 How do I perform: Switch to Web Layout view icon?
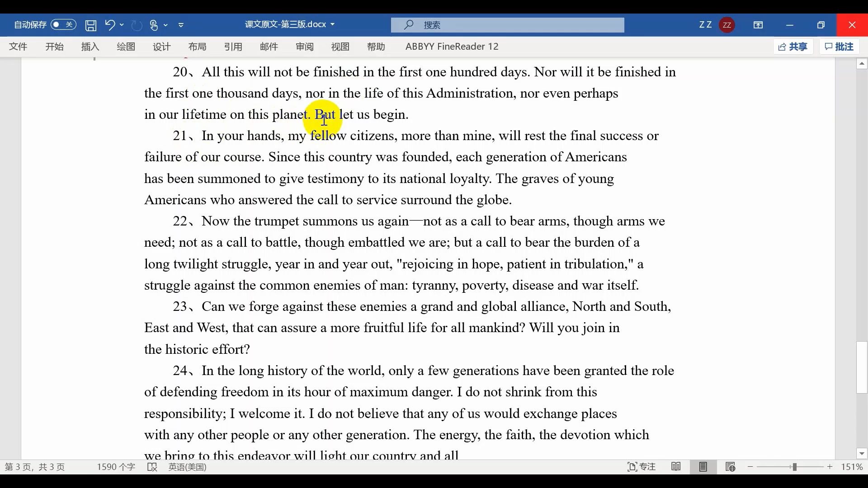tap(730, 467)
